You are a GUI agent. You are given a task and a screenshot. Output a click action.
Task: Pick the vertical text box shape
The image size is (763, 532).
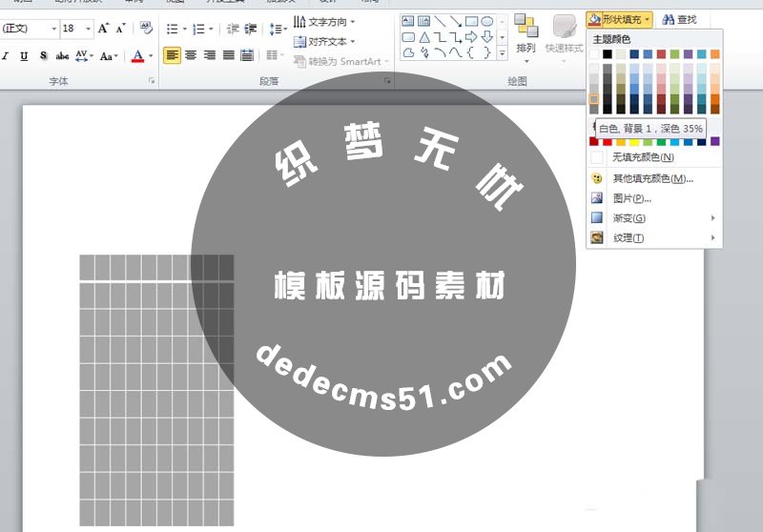tap(423, 21)
